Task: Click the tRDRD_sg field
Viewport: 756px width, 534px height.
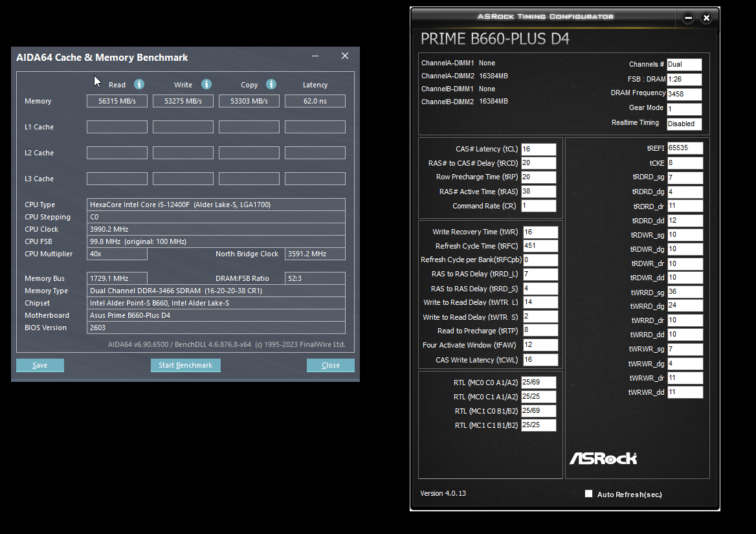Action: click(x=685, y=178)
